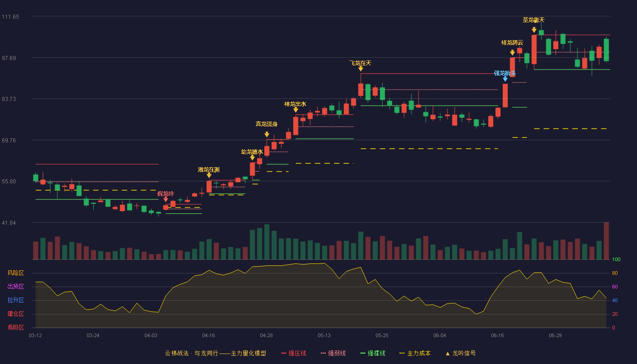Viewport: 637px width, 364px height.
Task: Click the 03-12 date label
Action: pos(35,335)
